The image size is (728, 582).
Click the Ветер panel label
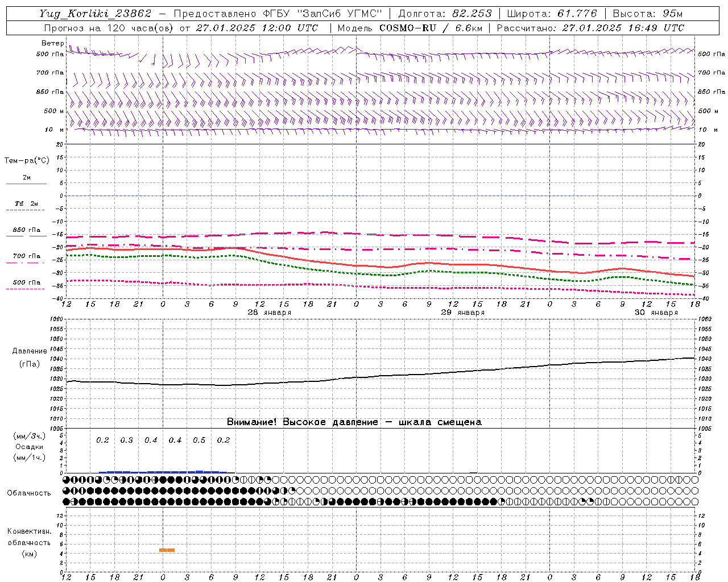53,43
